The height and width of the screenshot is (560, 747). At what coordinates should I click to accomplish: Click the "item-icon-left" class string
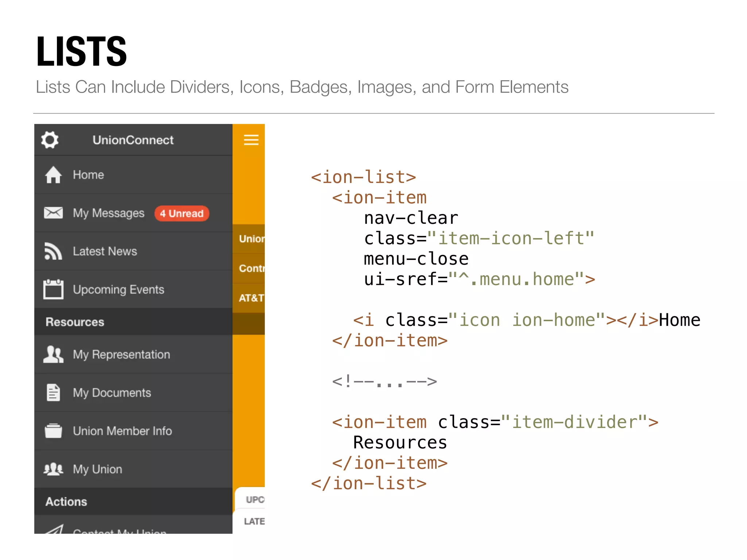click(511, 238)
